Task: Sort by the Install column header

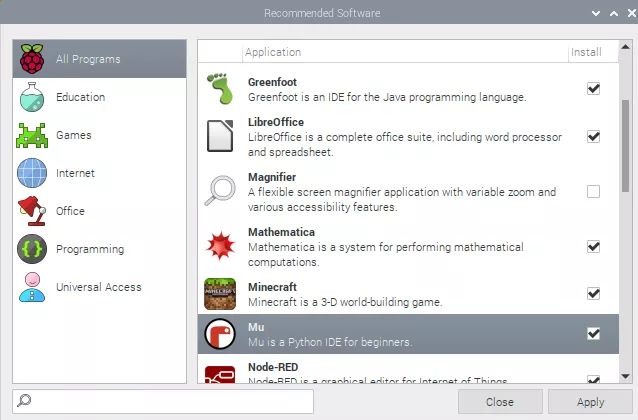Action: tap(586, 52)
